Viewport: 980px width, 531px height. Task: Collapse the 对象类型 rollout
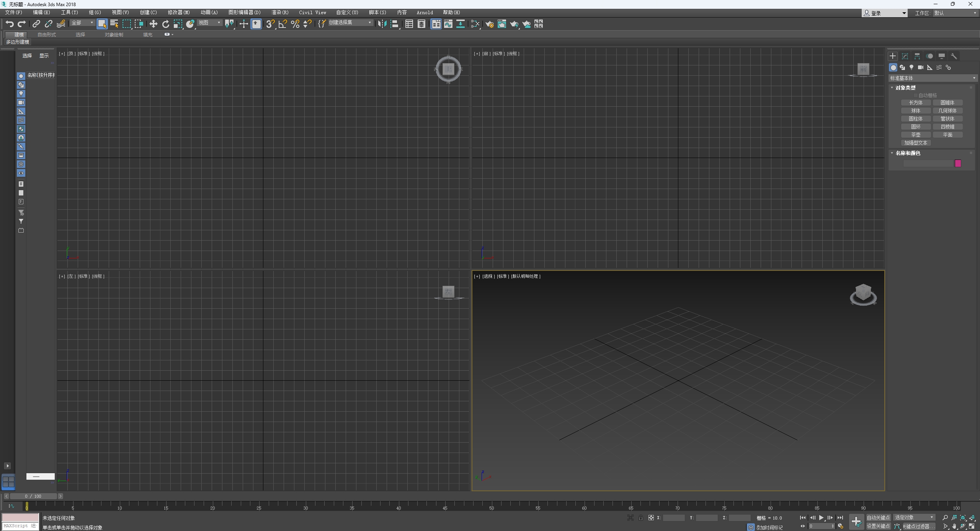905,88
